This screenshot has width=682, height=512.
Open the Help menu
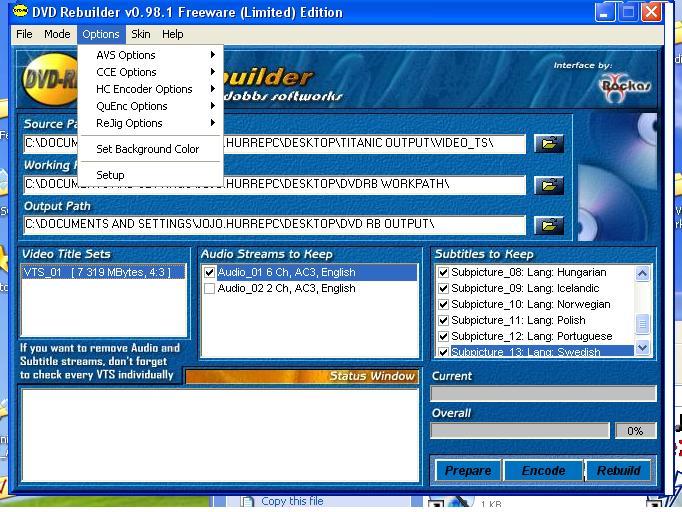point(173,34)
